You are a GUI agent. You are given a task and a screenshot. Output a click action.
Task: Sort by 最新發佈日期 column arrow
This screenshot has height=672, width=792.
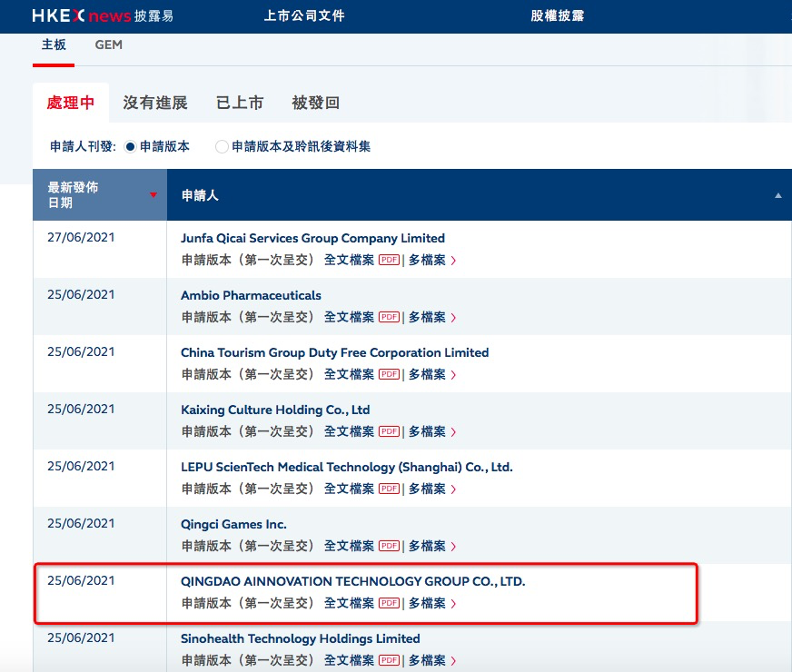coord(153,195)
